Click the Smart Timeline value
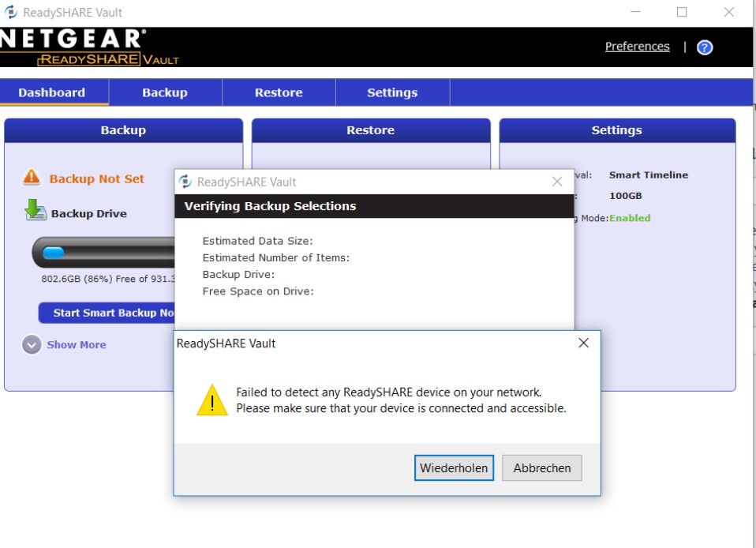This screenshot has height=548, width=756. coord(649,175)
